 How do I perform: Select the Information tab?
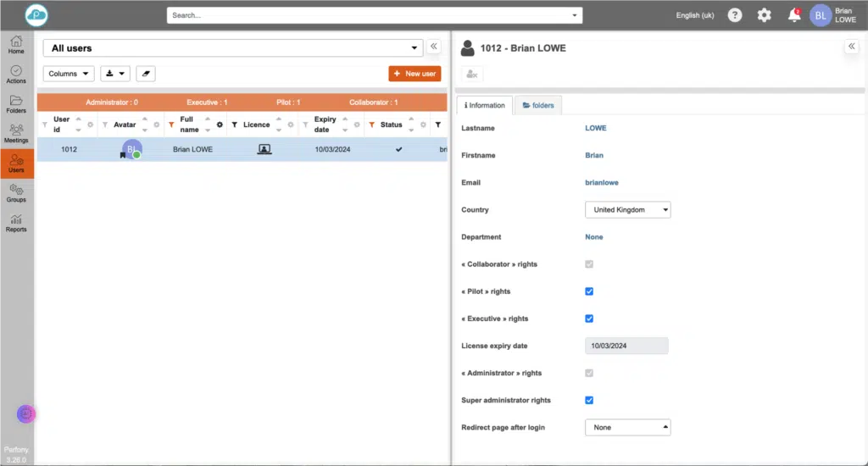485,105
